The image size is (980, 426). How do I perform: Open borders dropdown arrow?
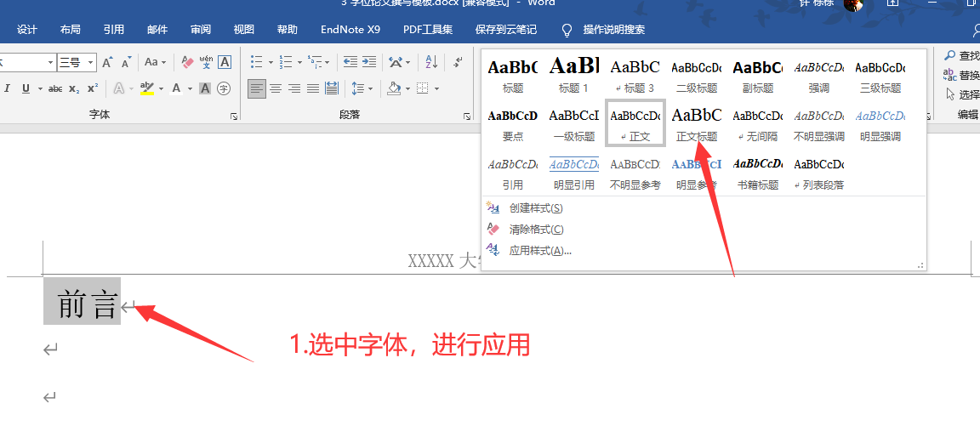436,88
